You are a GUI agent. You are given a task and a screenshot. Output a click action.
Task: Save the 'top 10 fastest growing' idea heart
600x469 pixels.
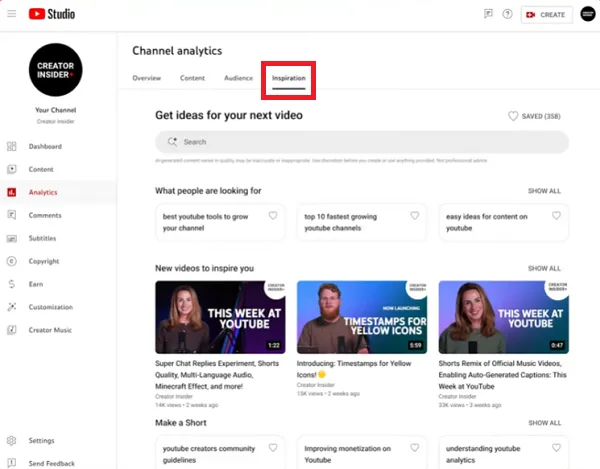coord(415,215)
